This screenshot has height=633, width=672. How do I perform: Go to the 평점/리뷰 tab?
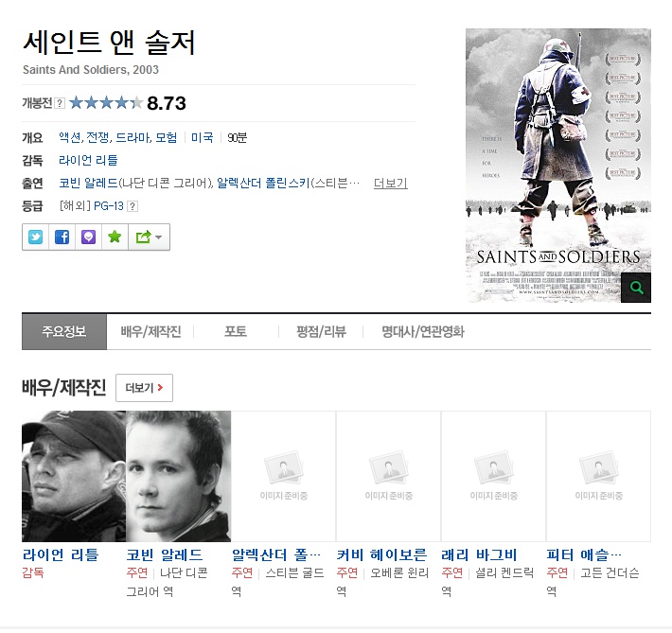pyautogui.click(x=321, y=332)
